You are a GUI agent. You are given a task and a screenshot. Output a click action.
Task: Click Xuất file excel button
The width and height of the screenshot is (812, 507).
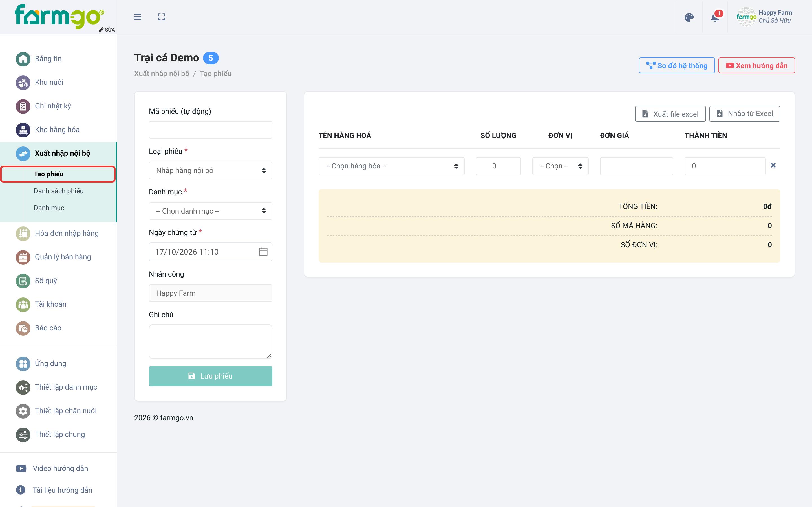coord(670,114)
